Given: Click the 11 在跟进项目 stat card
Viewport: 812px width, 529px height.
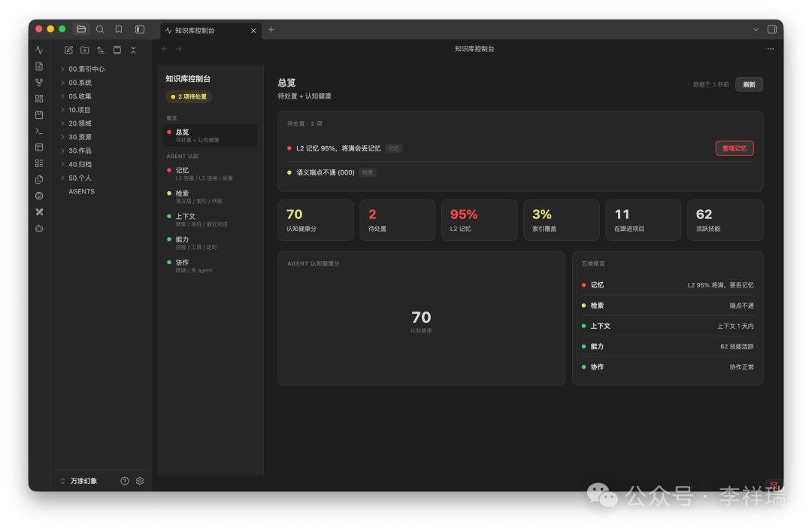Looking at the screenshot, I should pyautogui.click(x=643, y=220).
